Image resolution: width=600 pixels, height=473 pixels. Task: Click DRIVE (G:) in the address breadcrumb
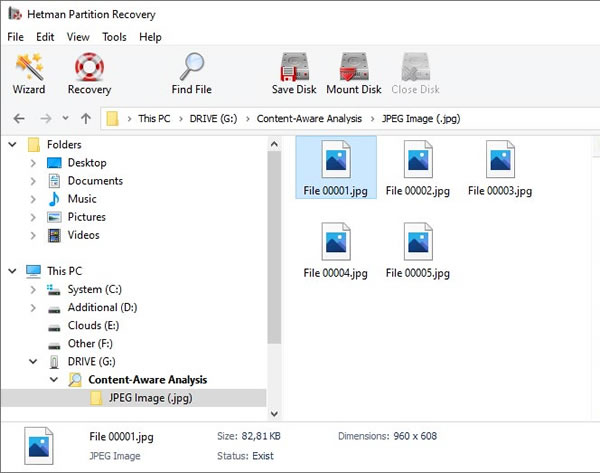(x=213, y=119)
